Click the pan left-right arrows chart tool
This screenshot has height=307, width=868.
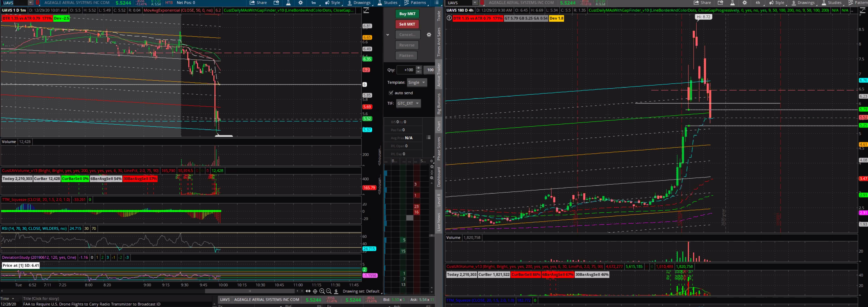(x=308, y=291)
